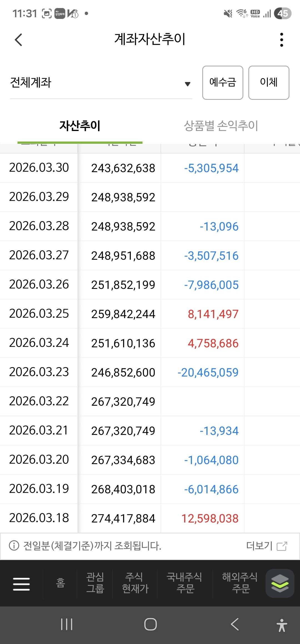This screenshot has height=644, width=300.
Task: Switch to the 상품별 손익추이 tab
Action: pyautogui.click(x=221, y=126)
